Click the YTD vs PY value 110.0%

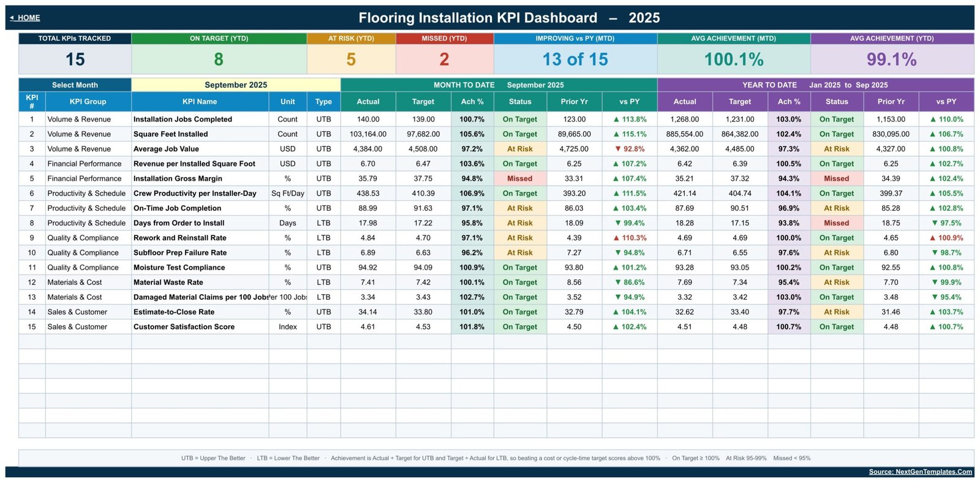pyautogui.click(x=946, y=120)
